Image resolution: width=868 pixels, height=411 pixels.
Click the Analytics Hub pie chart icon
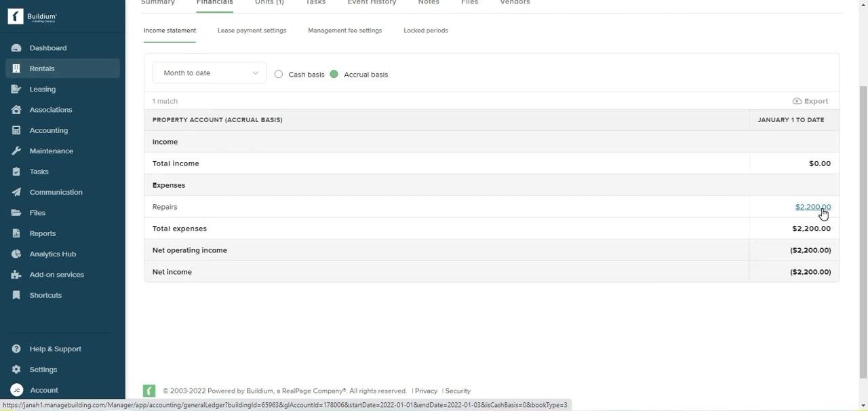16,254
